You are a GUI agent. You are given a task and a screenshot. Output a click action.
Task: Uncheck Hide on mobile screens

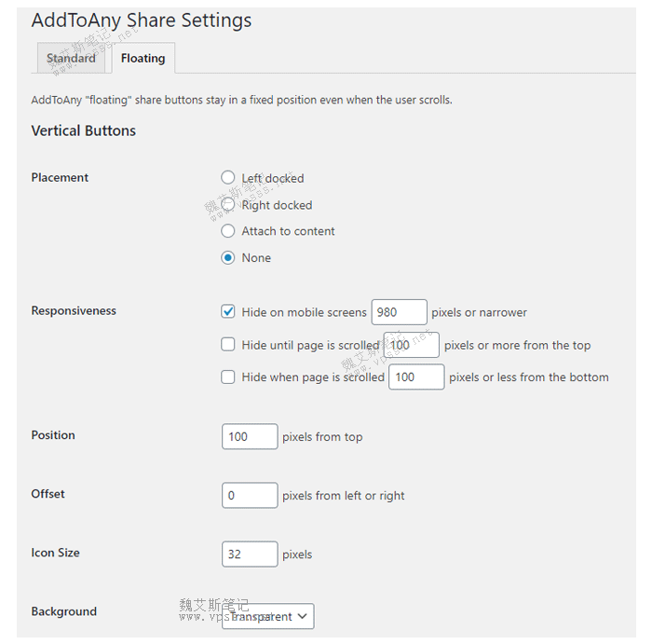click(228, 311)
